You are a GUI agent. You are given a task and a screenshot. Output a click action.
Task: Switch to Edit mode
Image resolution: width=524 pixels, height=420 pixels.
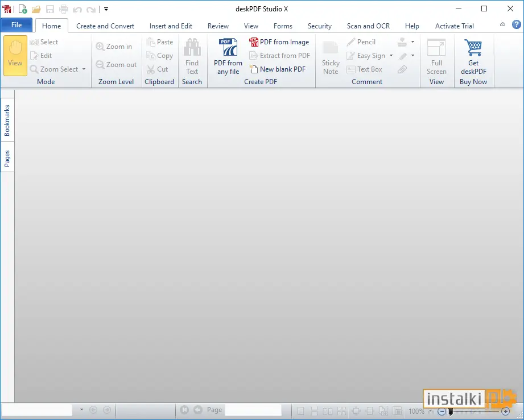(41, 56)
